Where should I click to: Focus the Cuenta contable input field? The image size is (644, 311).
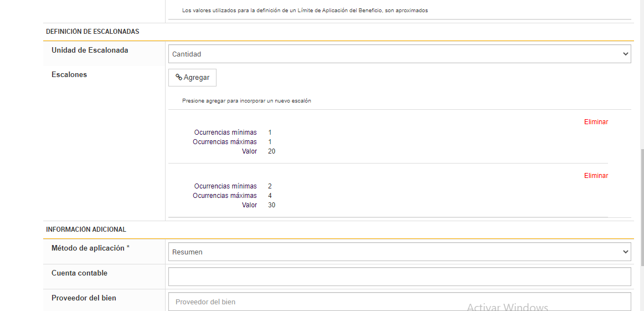tap(399, 277)
